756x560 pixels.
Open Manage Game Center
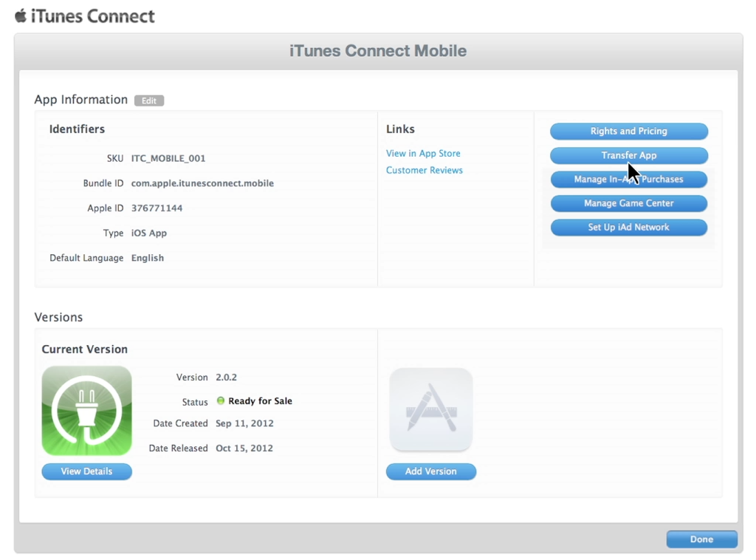tap(629, 203)
